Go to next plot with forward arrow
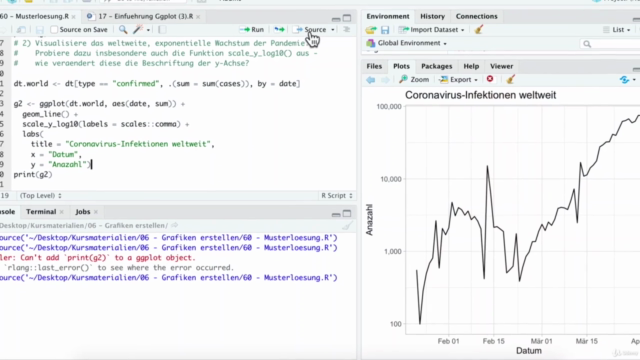Image resolution: width=640 pixels, height=360 pixels. coord(385,80)
